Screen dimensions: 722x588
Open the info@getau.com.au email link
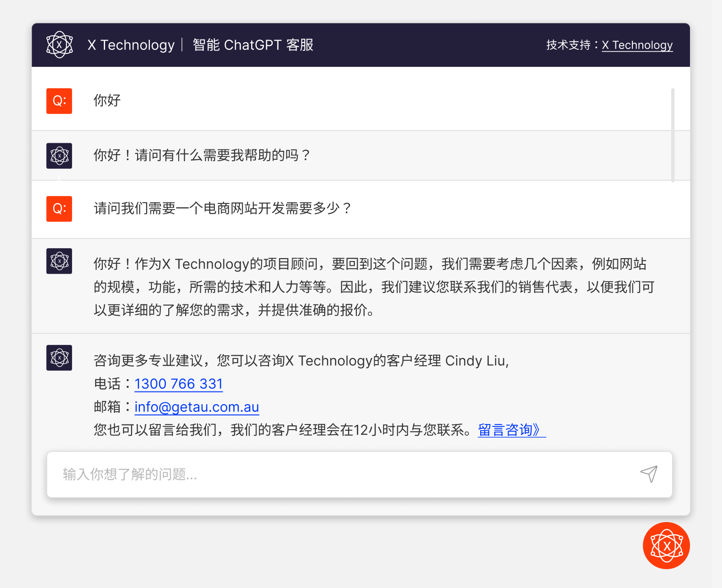tap(197, 407)
